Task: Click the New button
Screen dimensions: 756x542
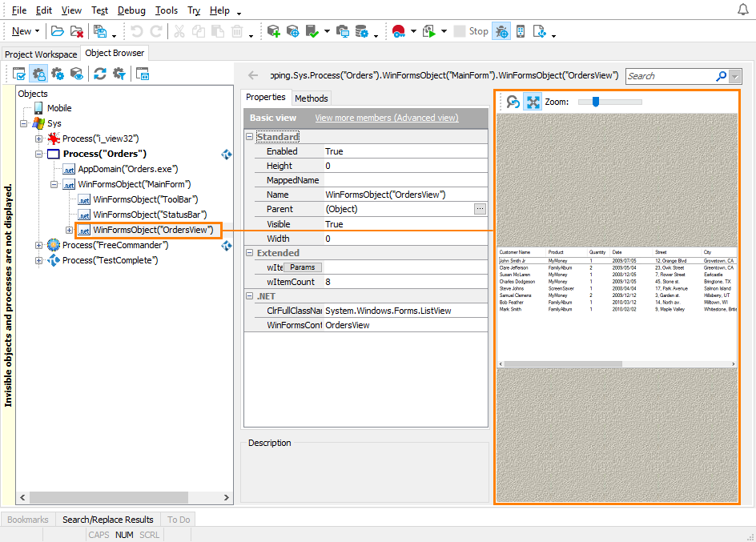Action: click(x=22, y=31)
